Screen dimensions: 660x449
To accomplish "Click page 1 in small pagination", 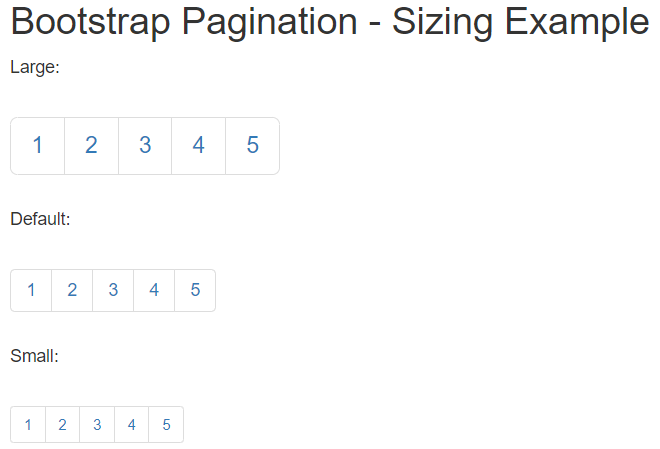I will [28, 425].
